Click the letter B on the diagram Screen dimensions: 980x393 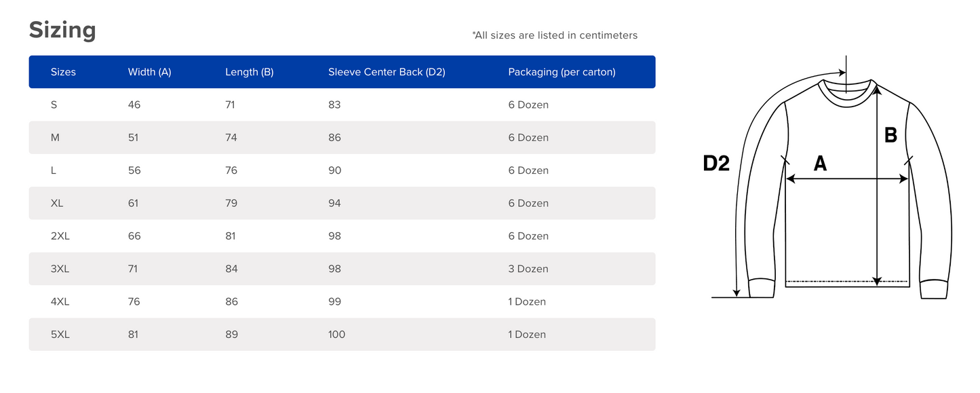[890, 136]
